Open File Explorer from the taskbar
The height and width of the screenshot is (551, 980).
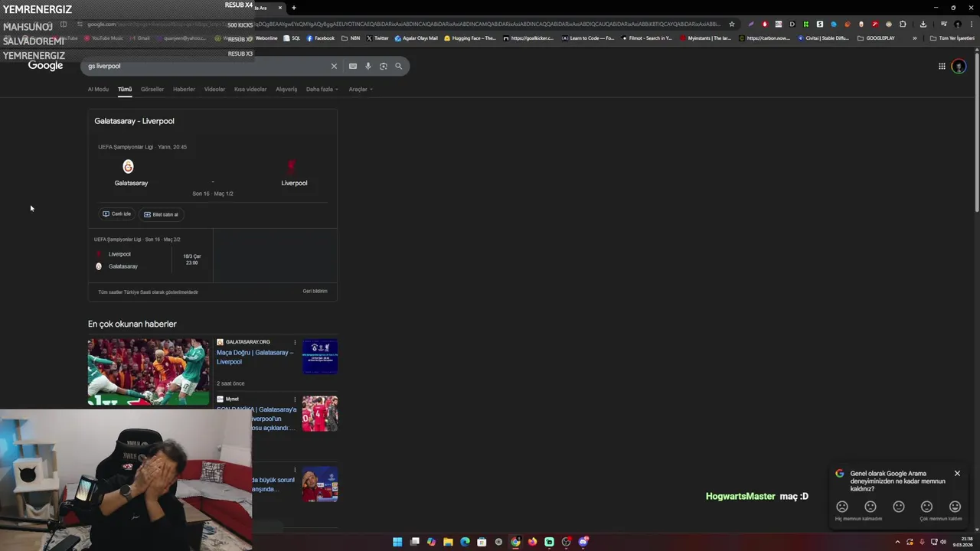(x=448, y=542)
